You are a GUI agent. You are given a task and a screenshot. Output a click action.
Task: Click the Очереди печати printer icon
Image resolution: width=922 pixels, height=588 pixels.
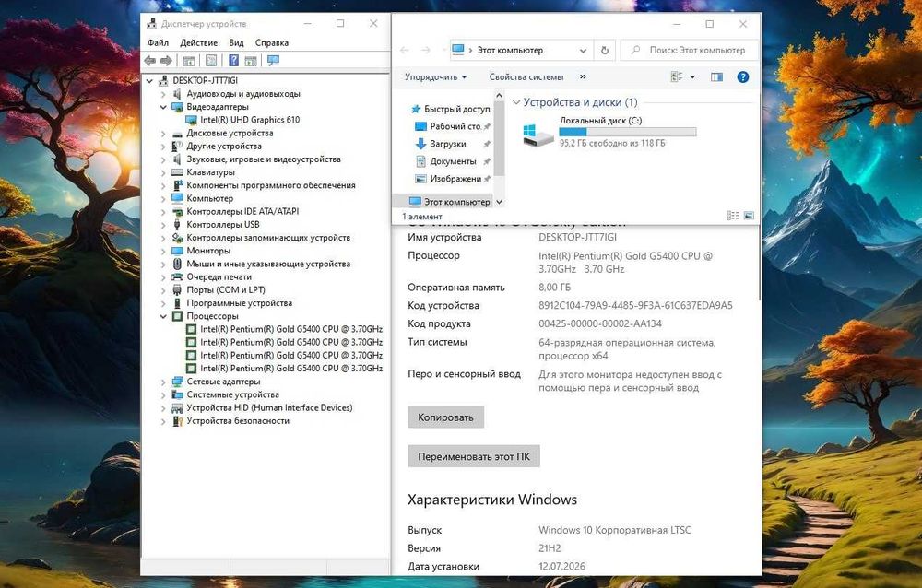pos(177,276)
